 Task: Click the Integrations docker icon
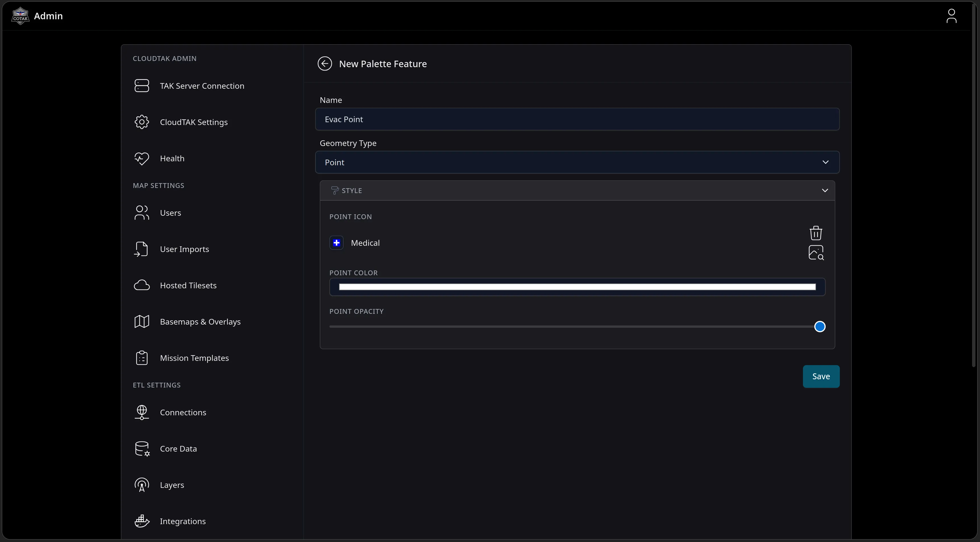(142, 521)
